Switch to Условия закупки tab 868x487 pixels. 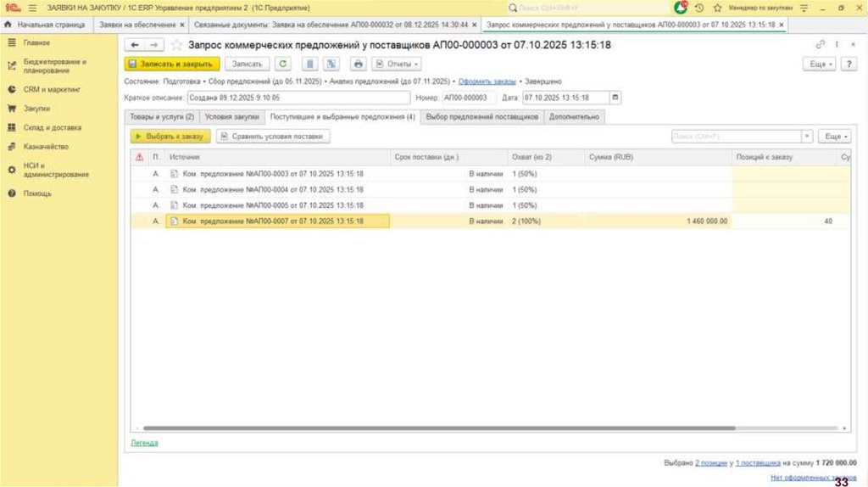232,117
